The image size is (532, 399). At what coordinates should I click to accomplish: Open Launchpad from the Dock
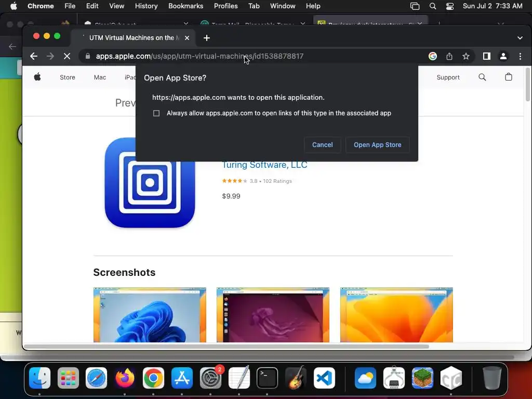pos(68,378)
